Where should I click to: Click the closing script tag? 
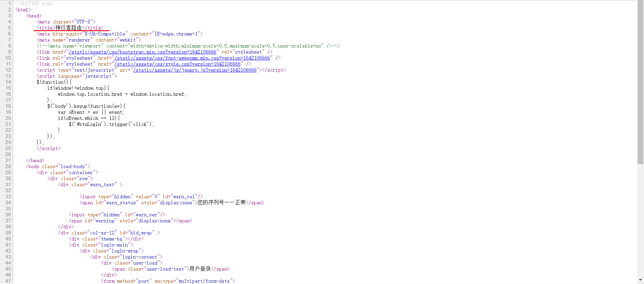tap(49, 148)
